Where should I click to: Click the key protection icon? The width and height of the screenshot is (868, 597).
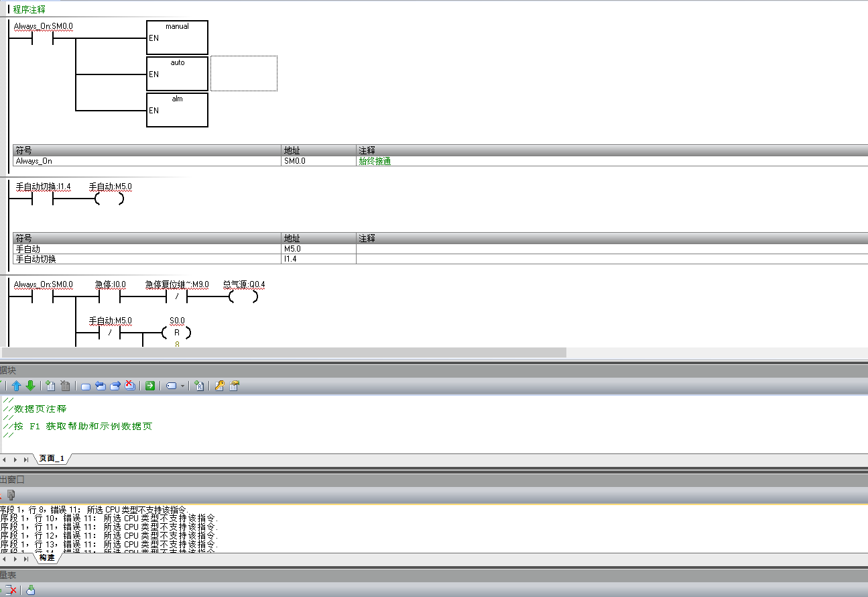pos(219,386)
